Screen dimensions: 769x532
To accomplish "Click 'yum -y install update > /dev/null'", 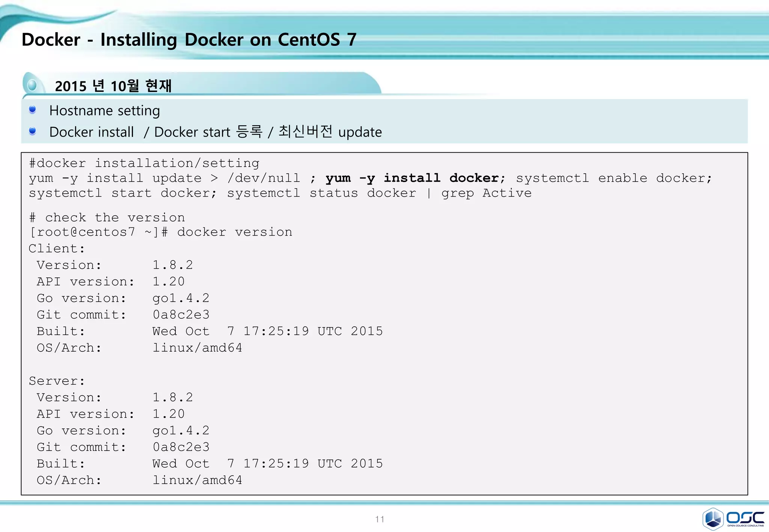I will (164, 178).
